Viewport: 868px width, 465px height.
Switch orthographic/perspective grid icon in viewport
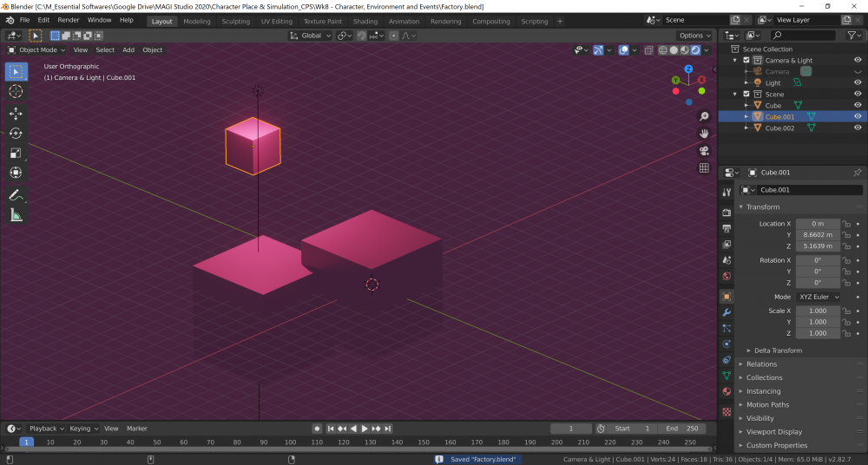[x=704, y=167]
